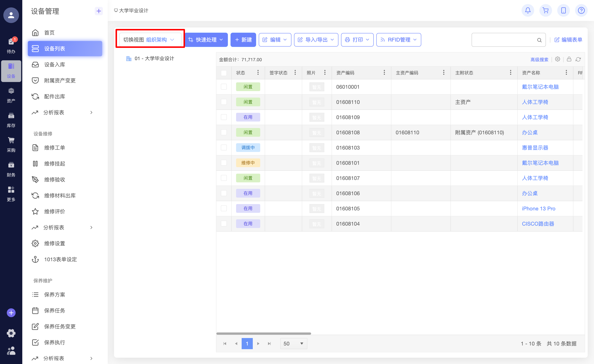Expand the 快速处理 dropdown
Image resolution: width=594 pixels, height=364 pixels.
[206, 40]
